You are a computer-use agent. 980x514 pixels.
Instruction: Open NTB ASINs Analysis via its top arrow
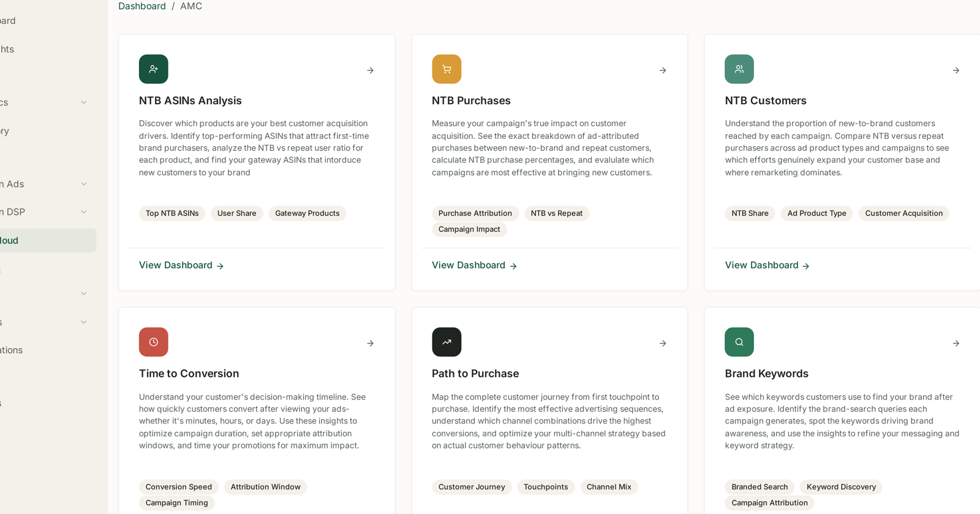370,70
